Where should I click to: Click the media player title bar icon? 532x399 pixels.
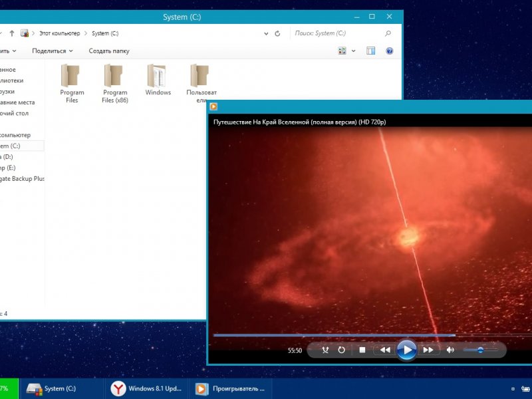tap(213, 106)
